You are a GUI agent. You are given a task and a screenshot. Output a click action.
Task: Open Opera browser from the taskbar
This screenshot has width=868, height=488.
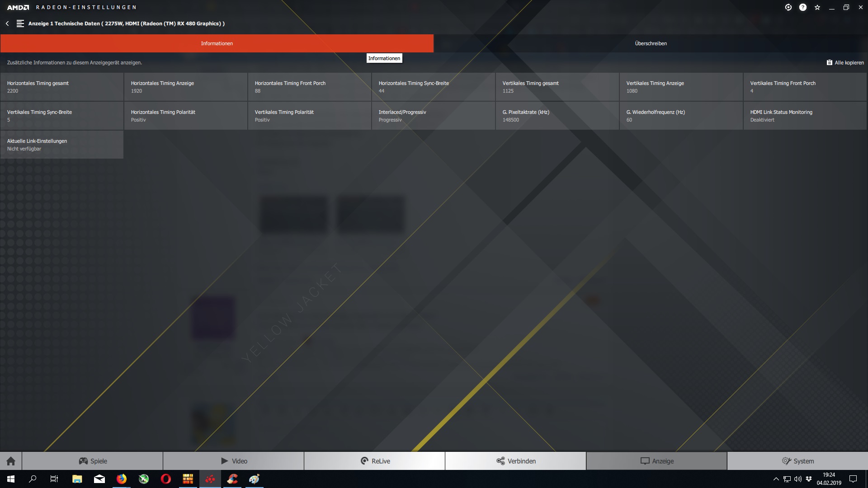click(166, 479)
